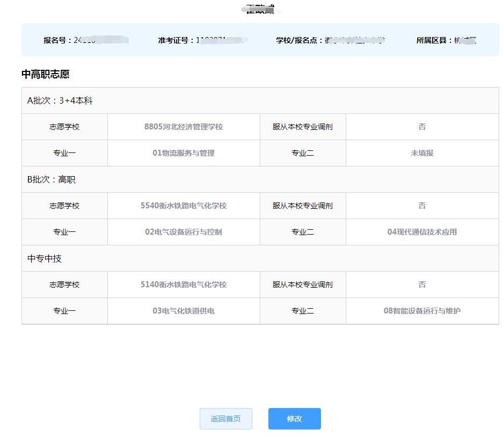Click 否 in the 5140衡水铁路电气化学校 row
This screenshot has height=437, width=504.
pos(422,285)
